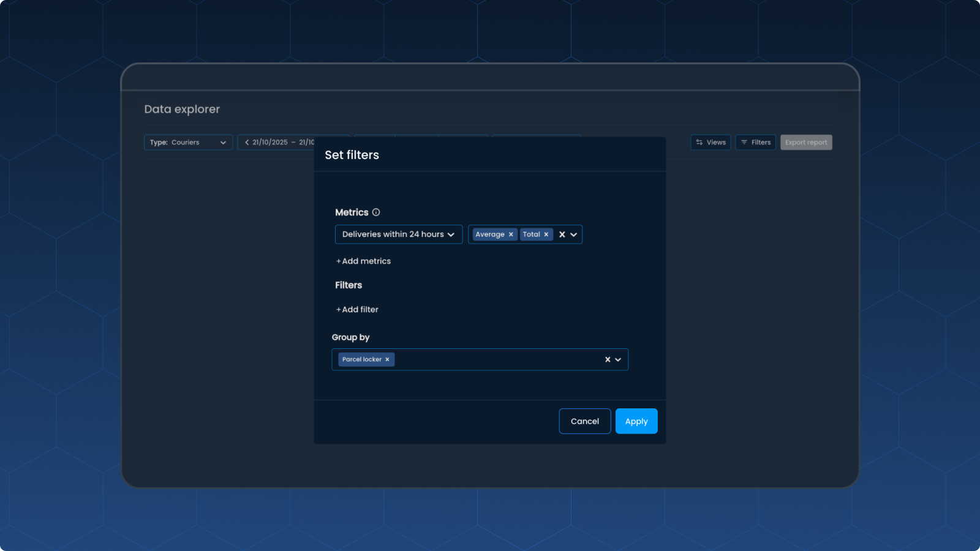The width and height of the screenshot is (980, 551).
Task: Cancel the Set filters dialog
Action: click(585, 421)
